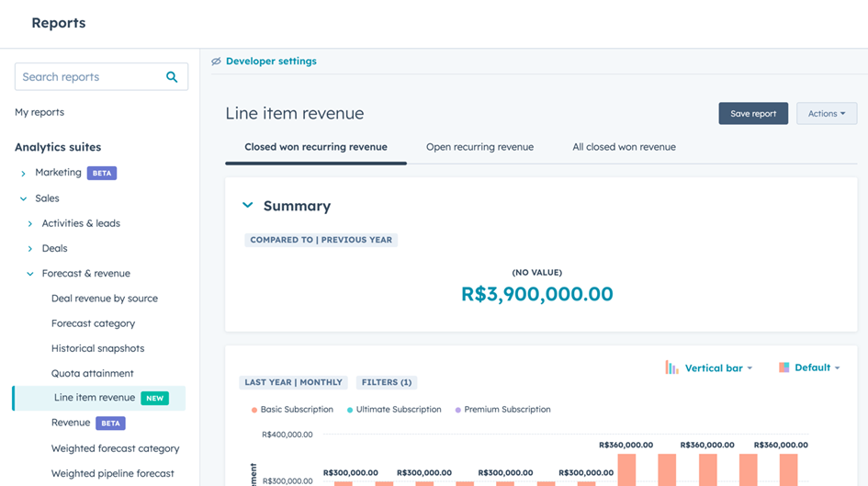Go to My reports
868x486 pixels.
point(39,112)
